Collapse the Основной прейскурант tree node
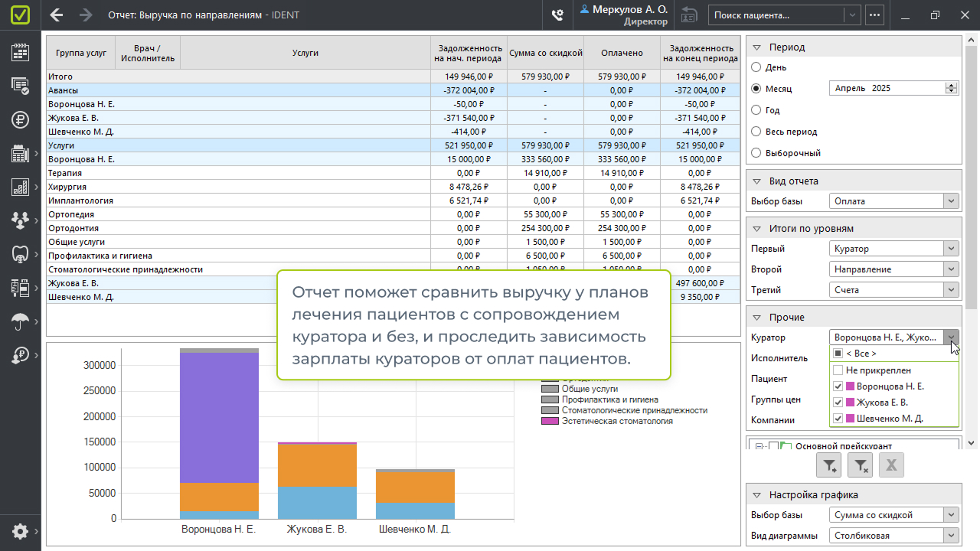Viewport: 980px width, 551px height. coord(759,446)
